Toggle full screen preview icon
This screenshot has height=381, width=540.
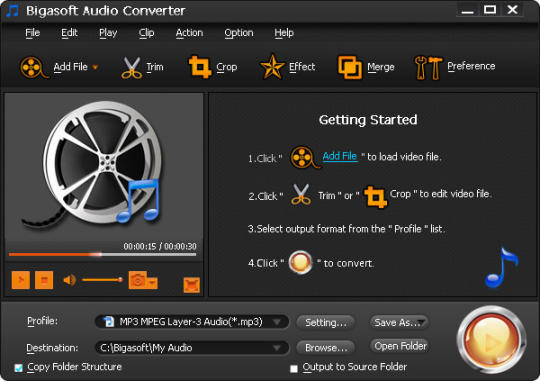click(x=192, y=285)
